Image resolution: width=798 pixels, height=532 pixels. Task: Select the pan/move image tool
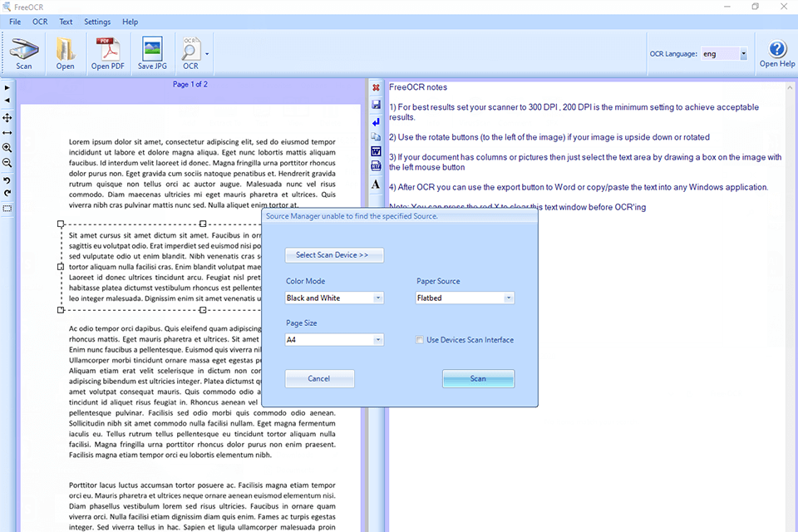7,118
